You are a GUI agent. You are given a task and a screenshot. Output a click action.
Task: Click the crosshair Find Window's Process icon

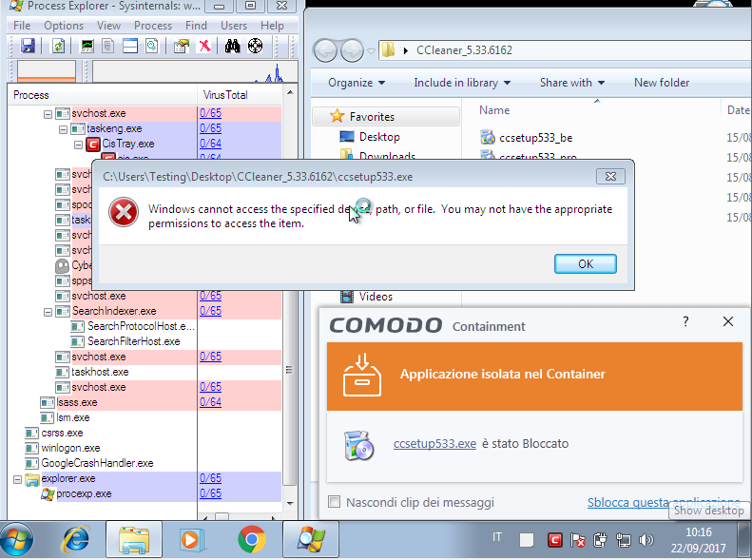[x=255, y=46]
